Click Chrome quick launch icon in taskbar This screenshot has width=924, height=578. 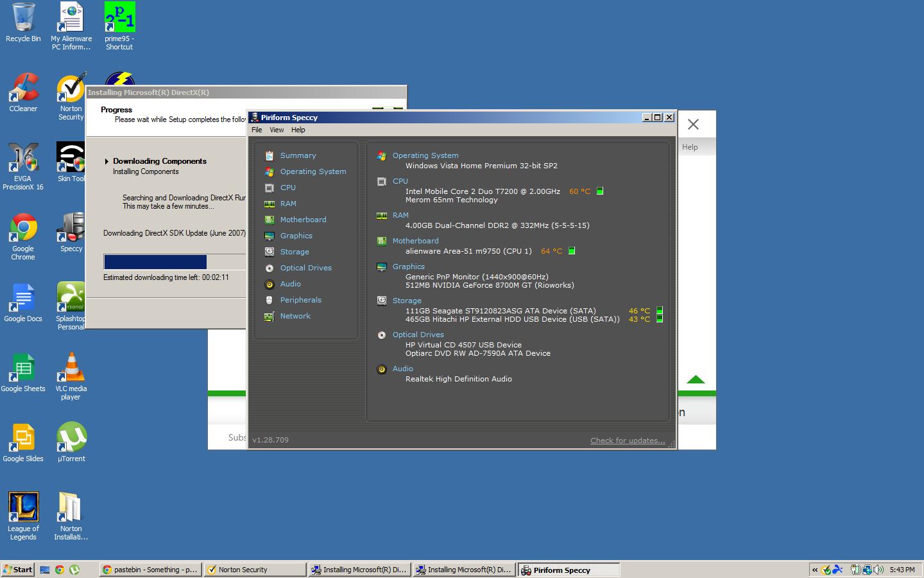(x=60, y=569)
